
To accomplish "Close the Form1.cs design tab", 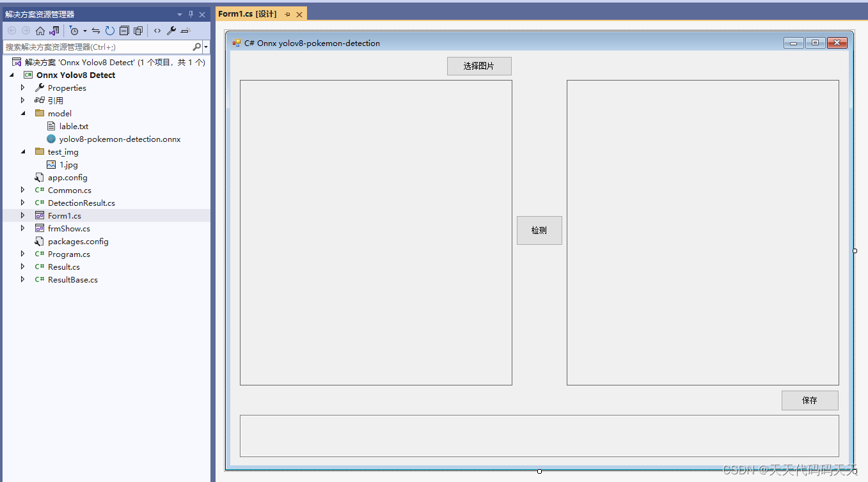I will click(x=299, y=14).
